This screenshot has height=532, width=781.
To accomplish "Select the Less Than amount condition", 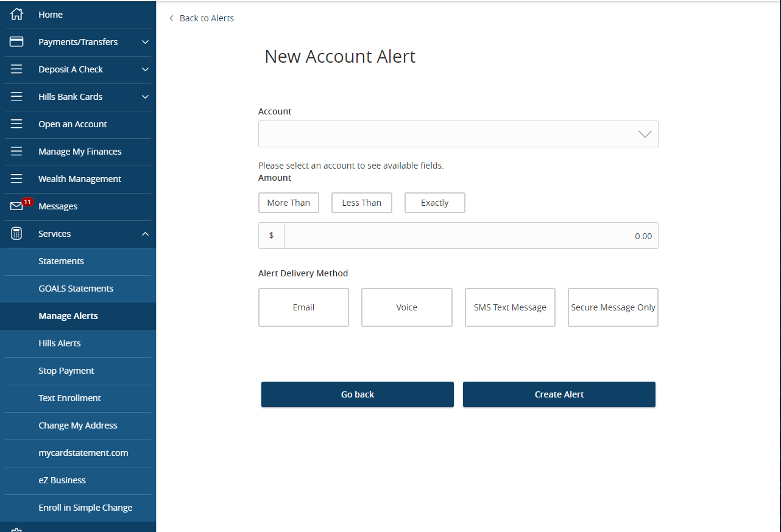I will [362, 203].
